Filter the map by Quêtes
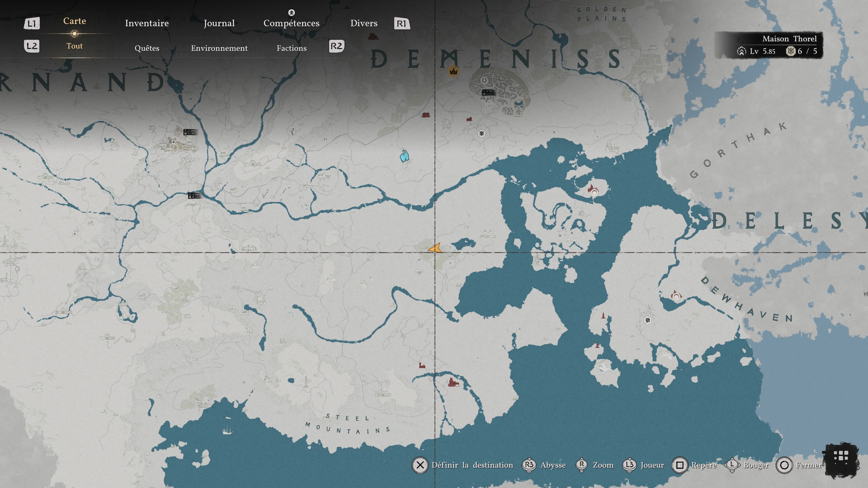 point(147,48)
